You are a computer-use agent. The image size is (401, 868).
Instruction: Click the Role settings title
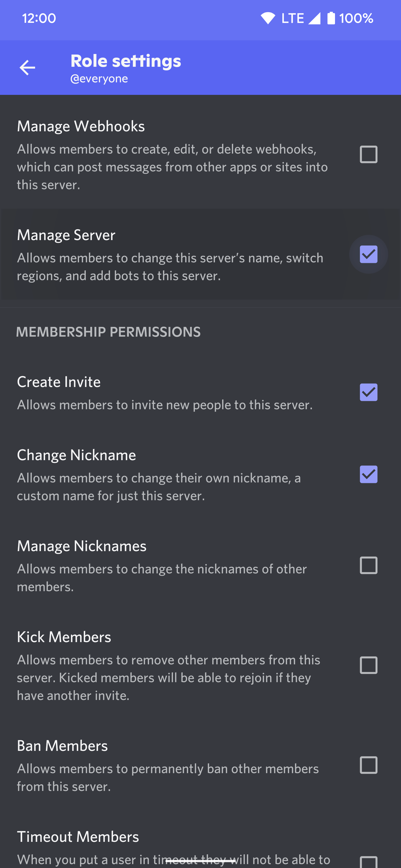(x=126, y=61)
